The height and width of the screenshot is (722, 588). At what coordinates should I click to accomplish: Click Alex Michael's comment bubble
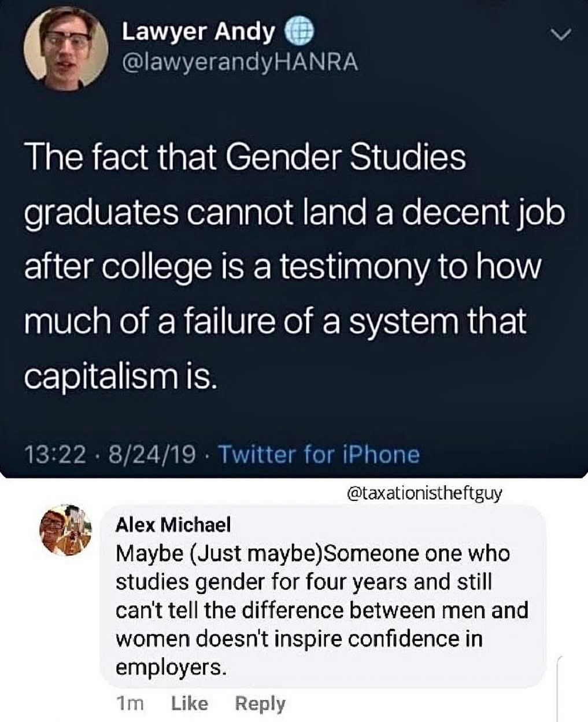324,596
